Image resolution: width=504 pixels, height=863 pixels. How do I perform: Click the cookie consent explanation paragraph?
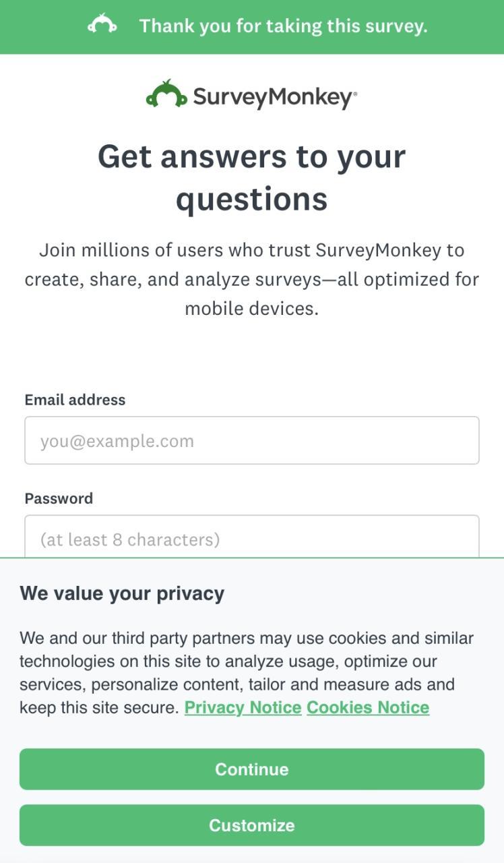pyautogui.click(x=247, y=661)
